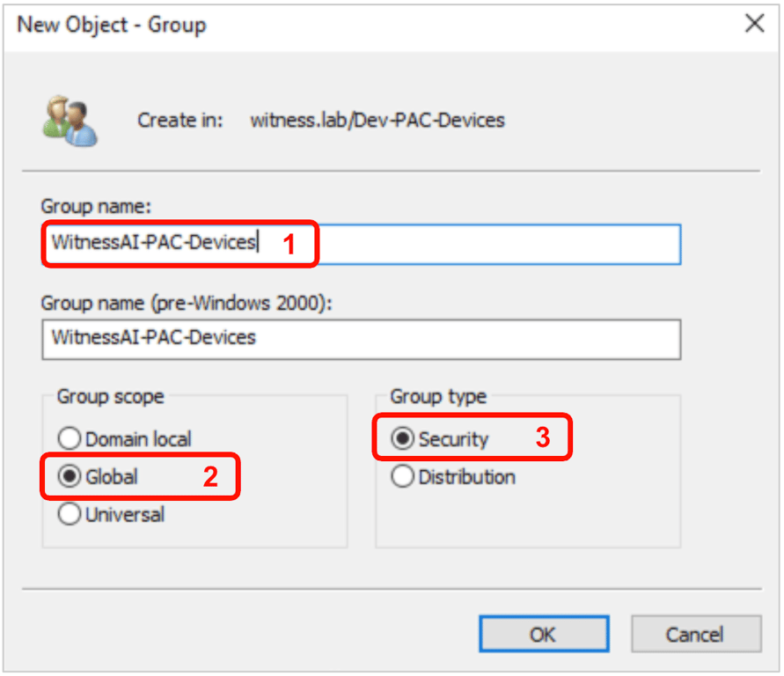Screen dimensions: 784x676
Task: Select Universal group scope
Action: (x=70, y=515)
